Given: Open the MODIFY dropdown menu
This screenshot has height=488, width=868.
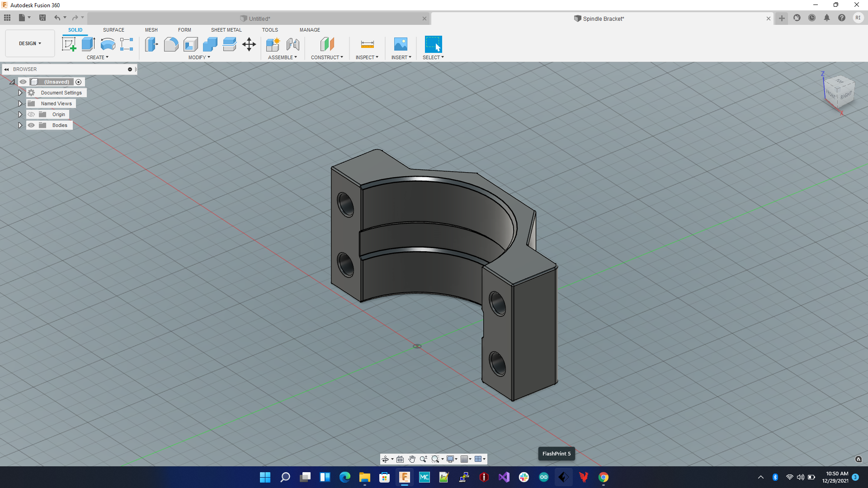Looking at the screenshot, I should 199,57.
